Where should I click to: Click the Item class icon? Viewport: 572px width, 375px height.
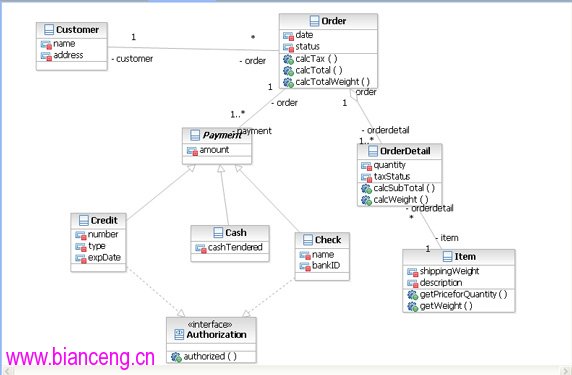[448, 256]
